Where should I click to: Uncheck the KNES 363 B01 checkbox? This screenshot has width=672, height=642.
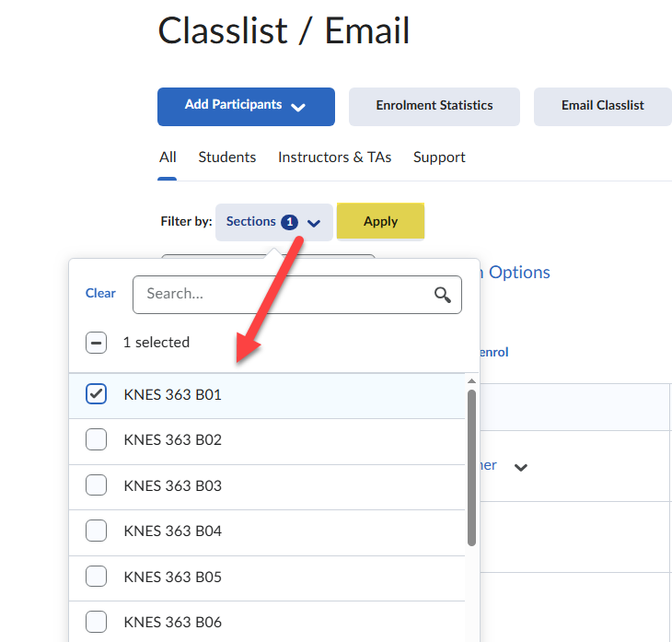97,394
